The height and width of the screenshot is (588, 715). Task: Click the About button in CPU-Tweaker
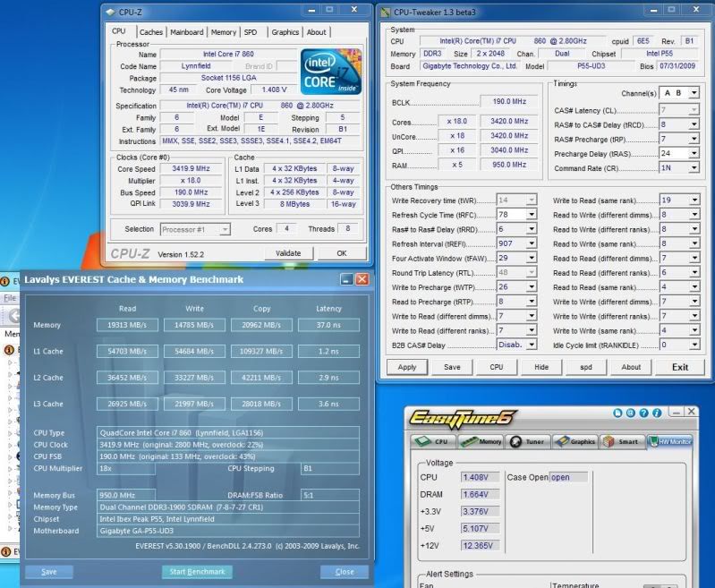[x=631, y=367]
